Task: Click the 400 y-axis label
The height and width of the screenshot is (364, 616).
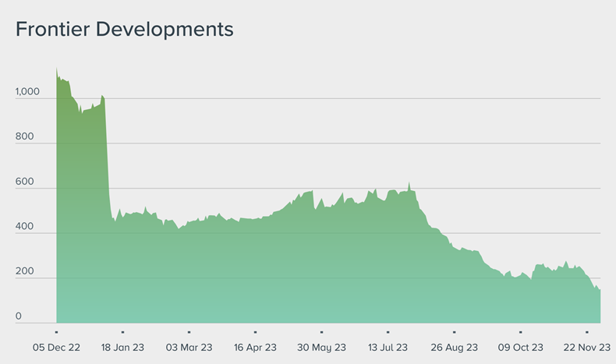Action: coord(23,227)
